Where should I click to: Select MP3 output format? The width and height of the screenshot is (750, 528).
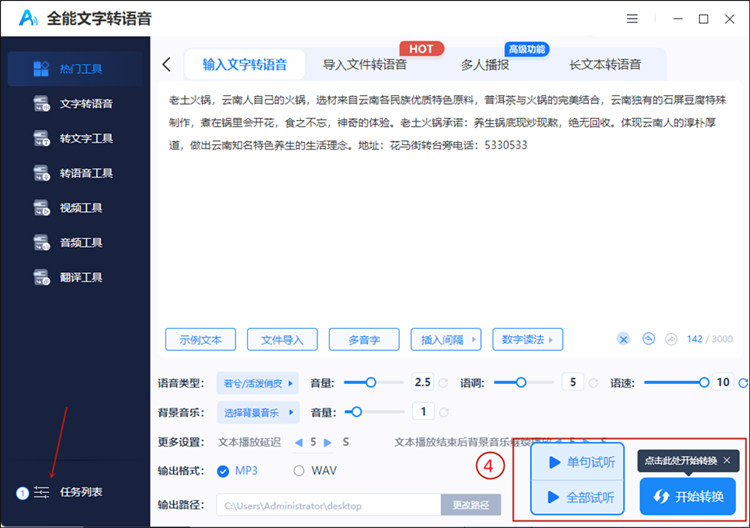pos(236,470)
